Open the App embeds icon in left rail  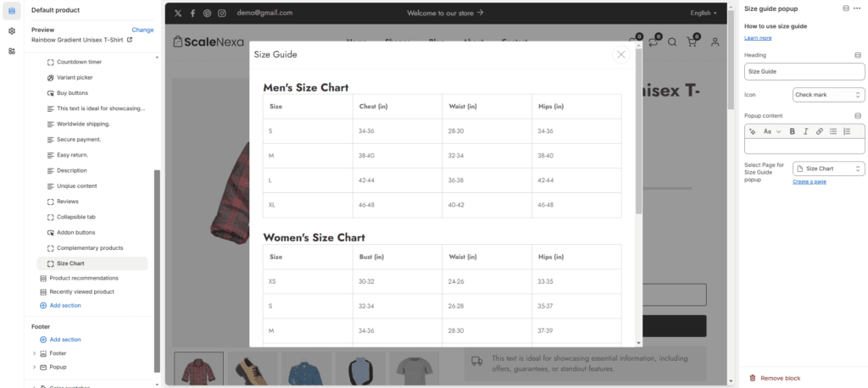pos(12,51)
